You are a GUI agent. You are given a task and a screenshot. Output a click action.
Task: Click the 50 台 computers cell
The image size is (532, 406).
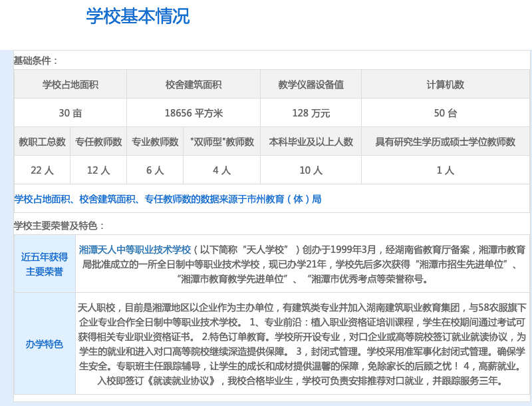coord(444,112)
